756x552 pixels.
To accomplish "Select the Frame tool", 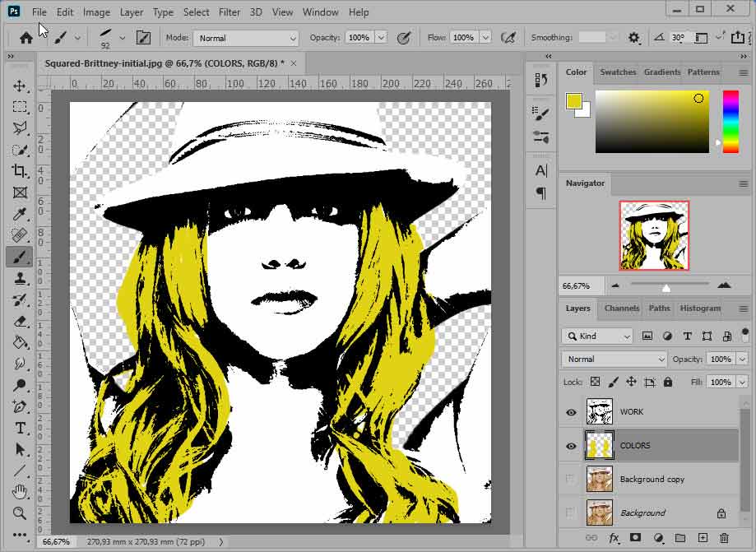I will point(19,193).
